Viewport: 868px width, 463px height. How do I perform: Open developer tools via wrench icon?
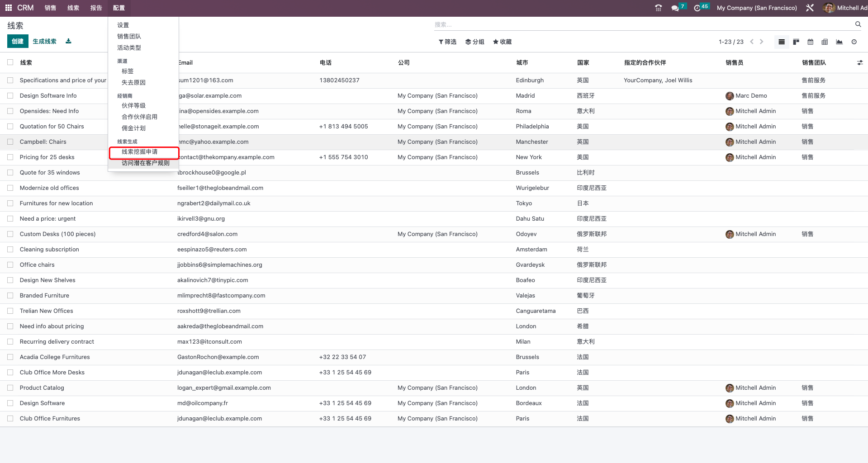tap(810, 8)
